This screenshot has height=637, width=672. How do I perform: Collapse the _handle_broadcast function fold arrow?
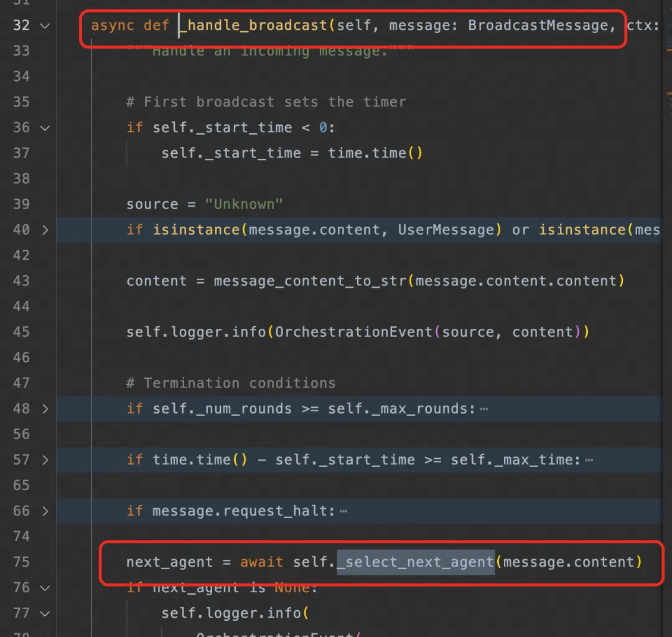click(x=45, y=26)
